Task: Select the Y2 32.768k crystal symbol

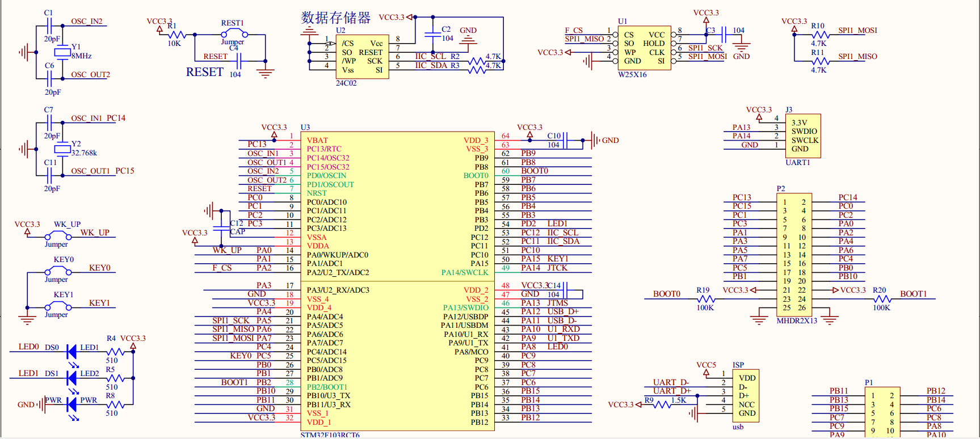Action: tap(62, 149)
